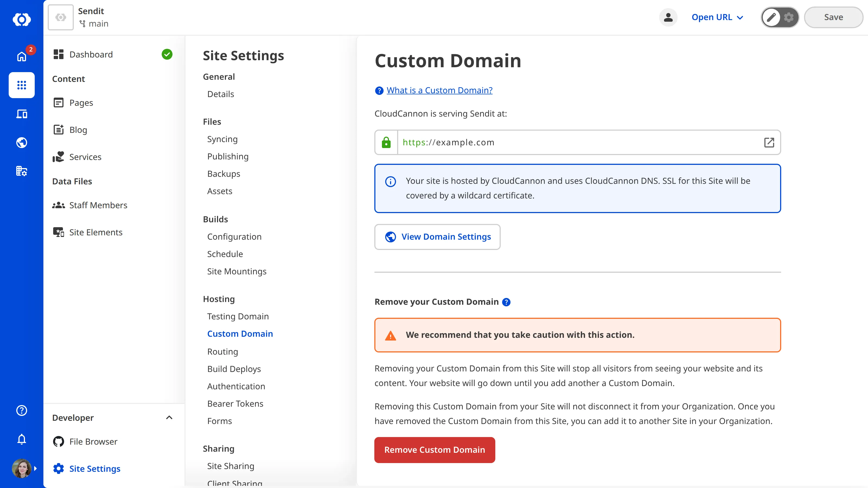Click the info icon in blue notice
The width and height of the screenshot is (868, 488).
(x=391, y=182)
